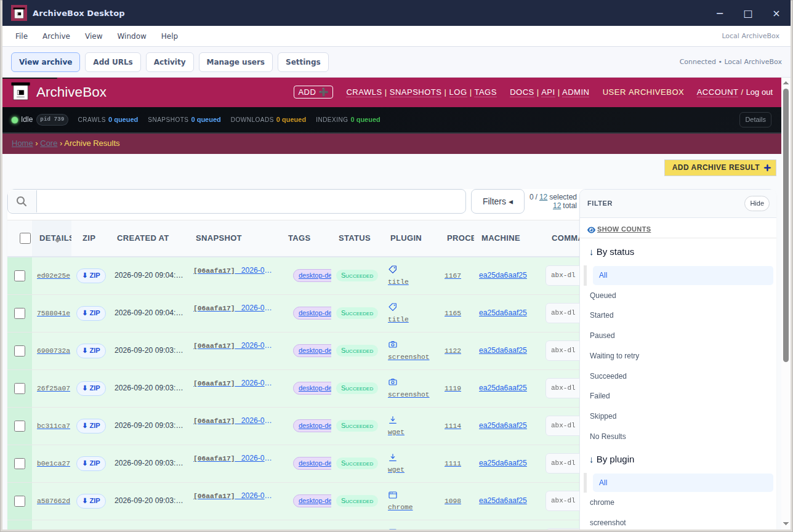Click the Details button in status bar
The height and width of the screenshot is (532, 793).
click(x=755, y=119)
